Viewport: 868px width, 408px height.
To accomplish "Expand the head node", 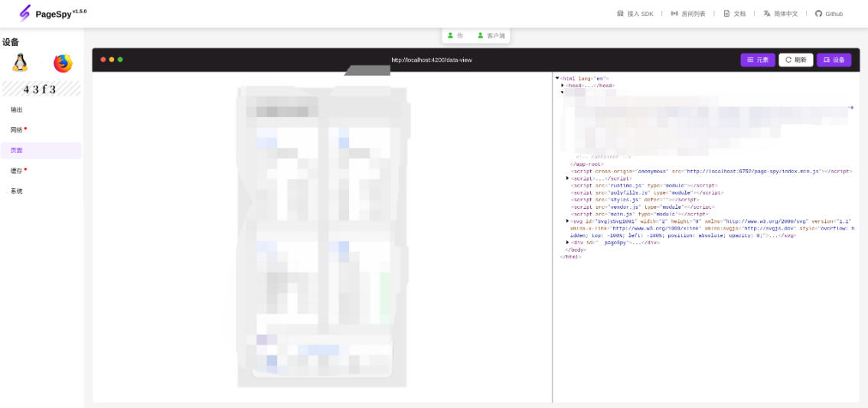I will point(563,86).
